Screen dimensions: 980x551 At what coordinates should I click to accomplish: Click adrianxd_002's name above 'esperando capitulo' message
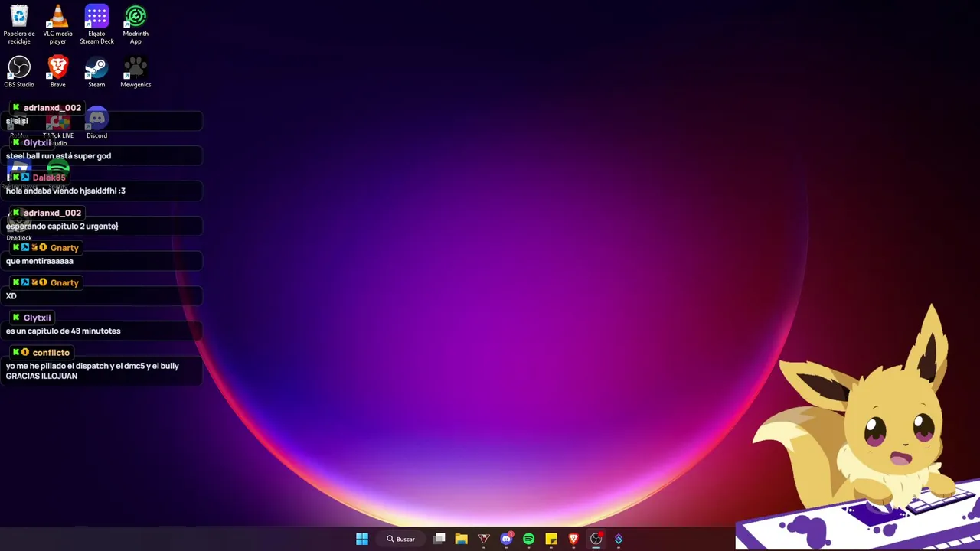52,213
